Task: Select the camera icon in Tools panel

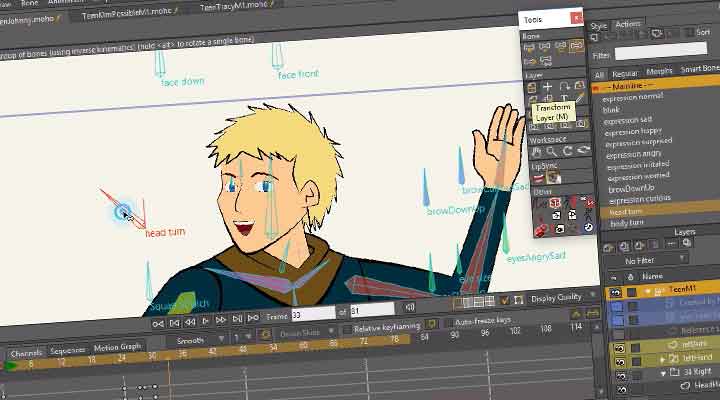Action: [581, 124]
